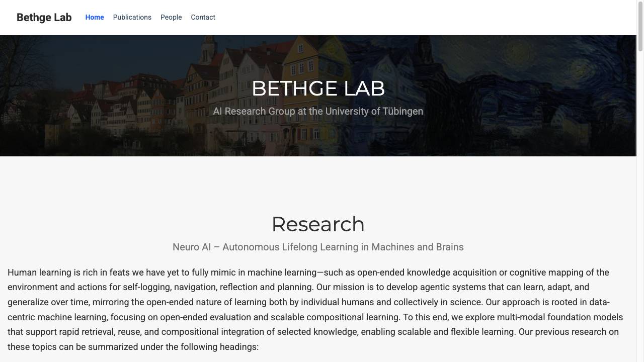Open the Publications page
The height and width of the screenshot is (362, 644).
click(x=132, y=17)
